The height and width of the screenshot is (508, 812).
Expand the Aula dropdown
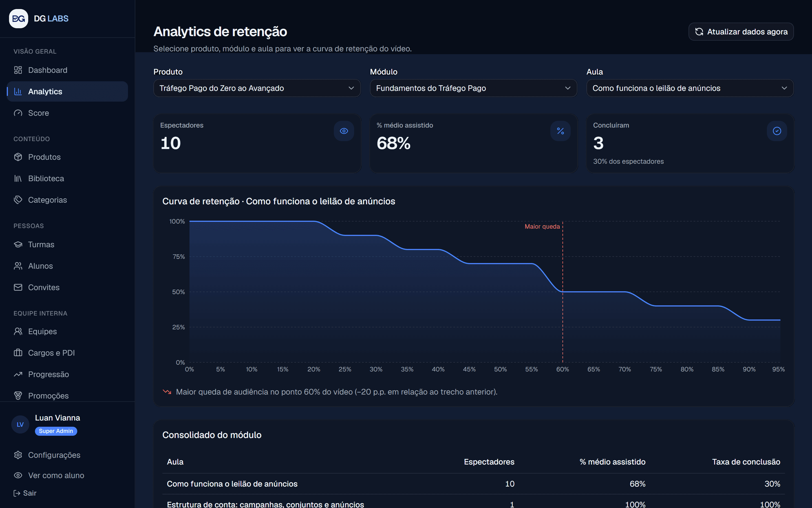point(690,88)
